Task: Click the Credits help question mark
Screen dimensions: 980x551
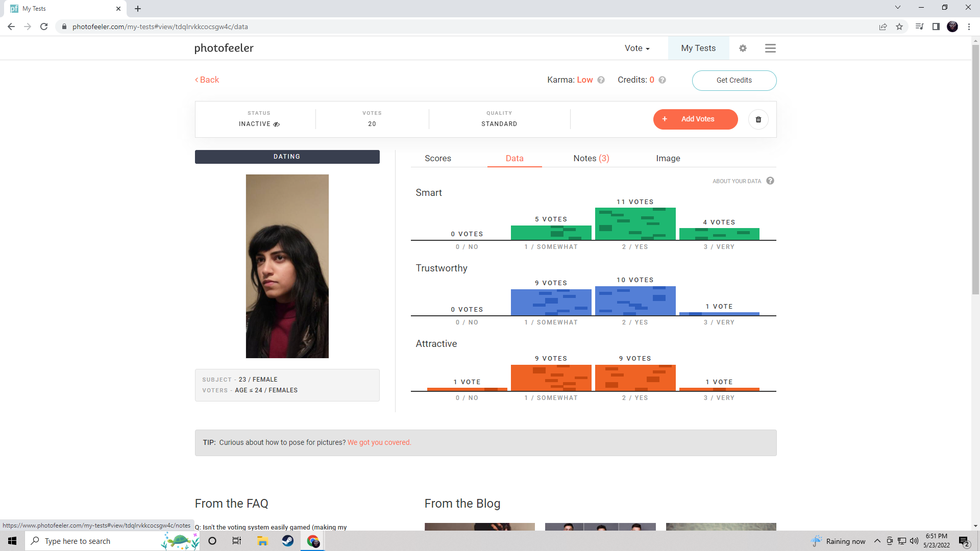Action: (662, 80)
